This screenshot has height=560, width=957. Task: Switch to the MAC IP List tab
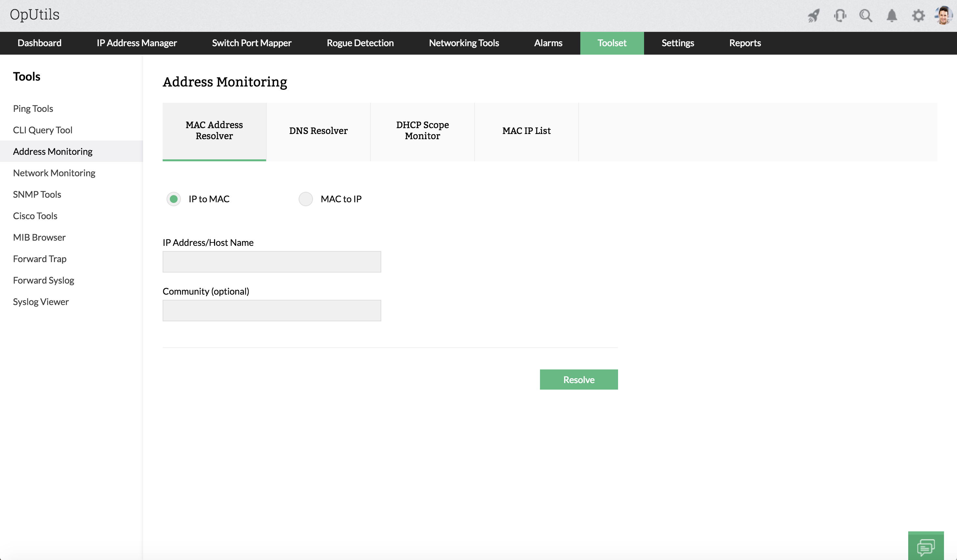point(526,131)
